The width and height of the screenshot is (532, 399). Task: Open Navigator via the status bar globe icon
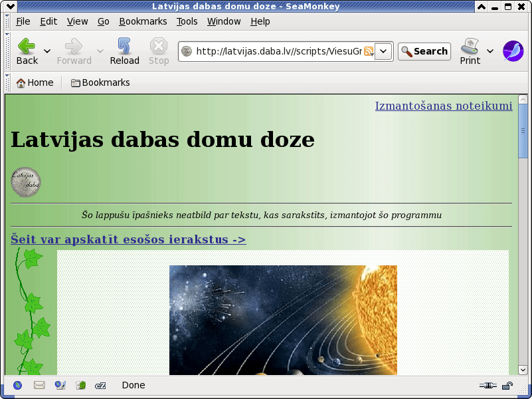(x=18, y=386)
